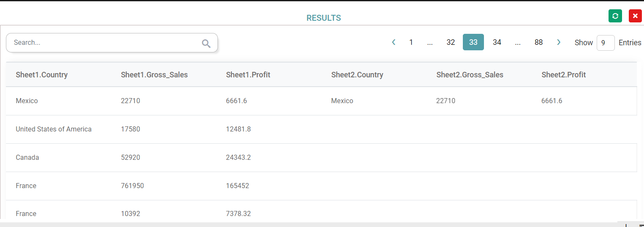Select the current page 33 button
Image resolution: width=644 pixels, height=227 pixels.
[473, 42]
